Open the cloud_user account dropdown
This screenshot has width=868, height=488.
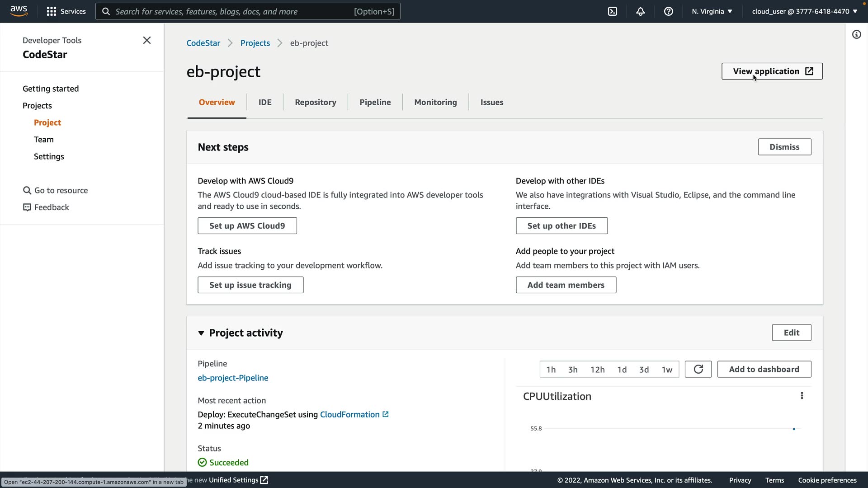(x=805, y=11)
